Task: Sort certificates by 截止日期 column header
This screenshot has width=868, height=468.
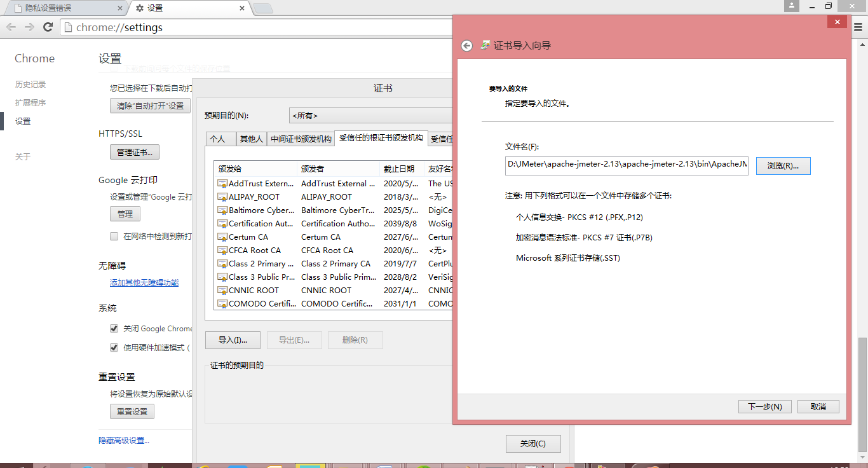Action: pos(402,169)
